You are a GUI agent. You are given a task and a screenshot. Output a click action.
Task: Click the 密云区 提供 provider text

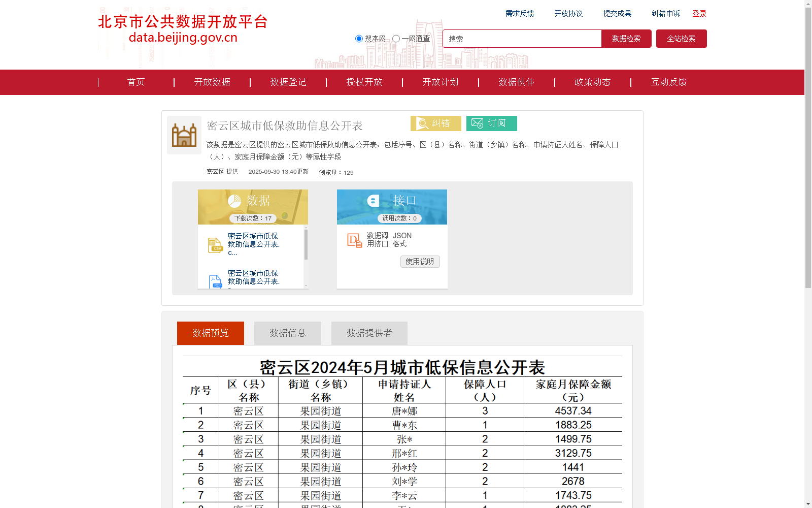[x=222, y=172]
